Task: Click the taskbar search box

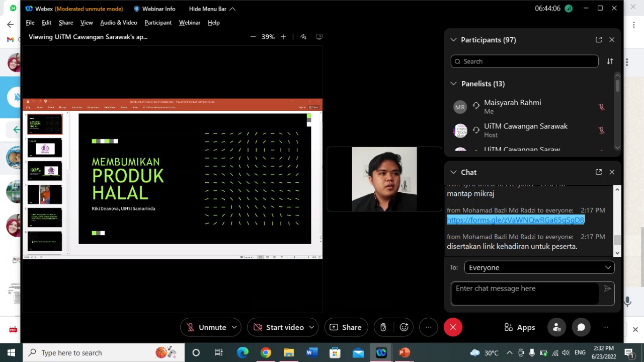Action: tap(103, 352)
